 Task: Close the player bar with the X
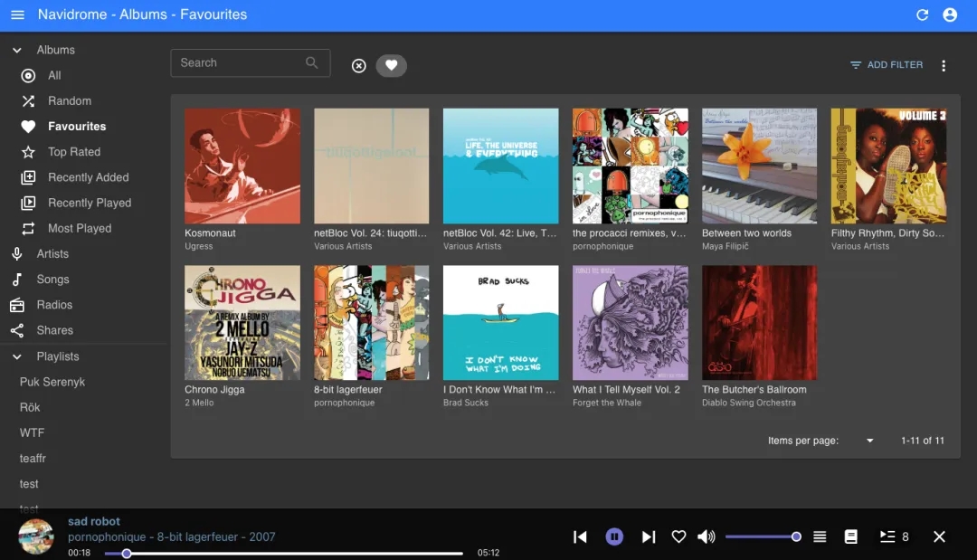[x=939, y=536]
